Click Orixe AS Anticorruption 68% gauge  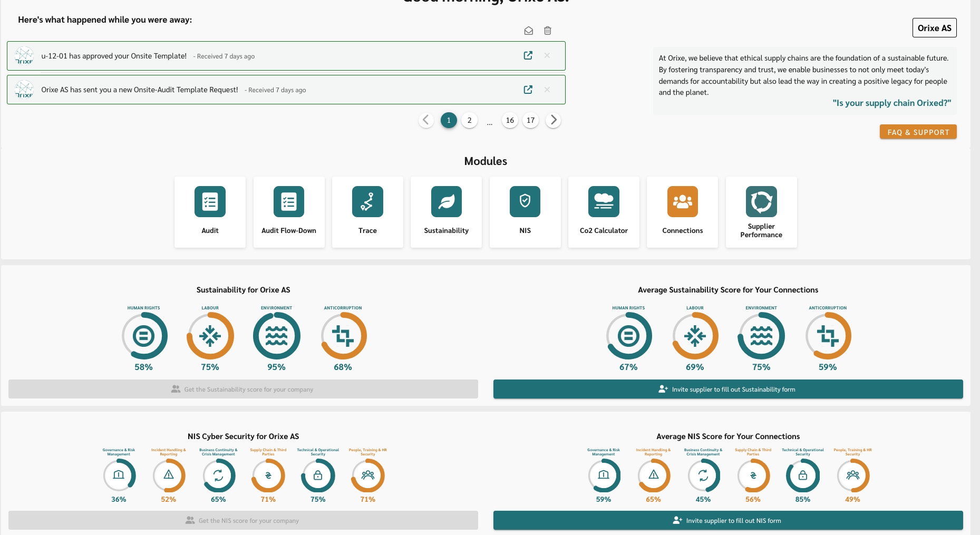(x=343, y=336)
